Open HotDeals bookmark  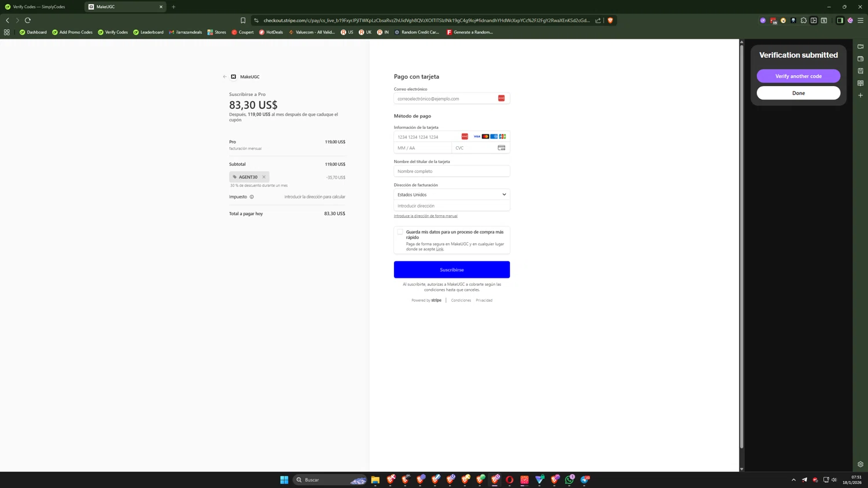coord(271,32)
